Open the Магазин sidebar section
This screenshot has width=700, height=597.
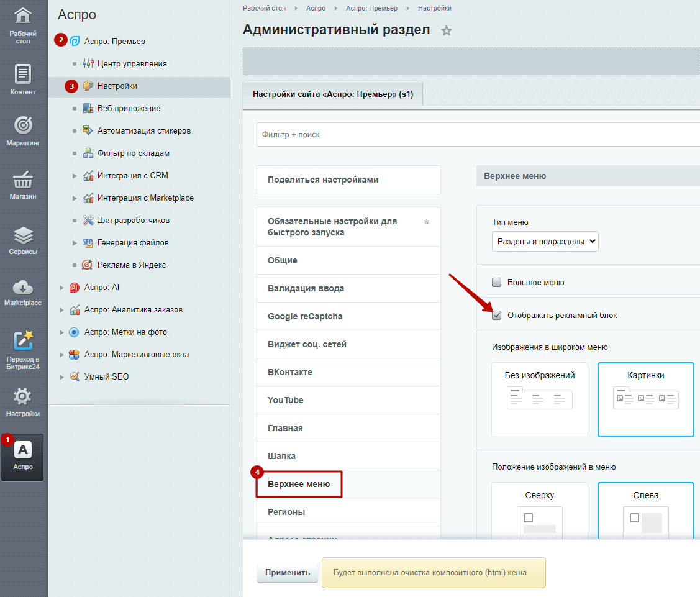[x=23, y=185]
